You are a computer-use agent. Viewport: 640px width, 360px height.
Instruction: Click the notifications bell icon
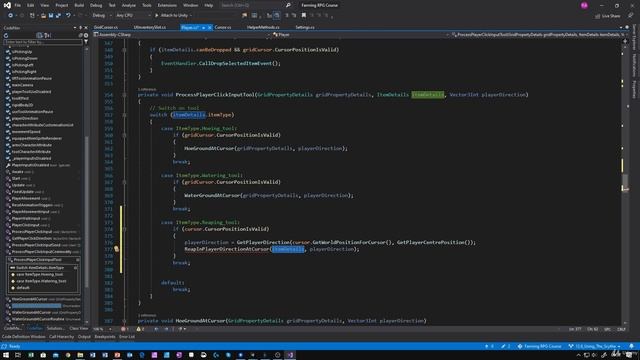click(631, 346)
